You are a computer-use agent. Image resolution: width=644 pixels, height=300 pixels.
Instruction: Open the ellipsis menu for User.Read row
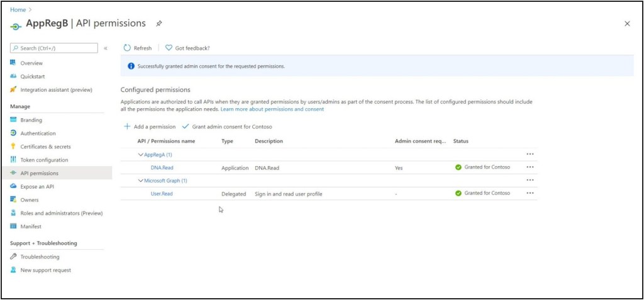[x=530, y=193]
